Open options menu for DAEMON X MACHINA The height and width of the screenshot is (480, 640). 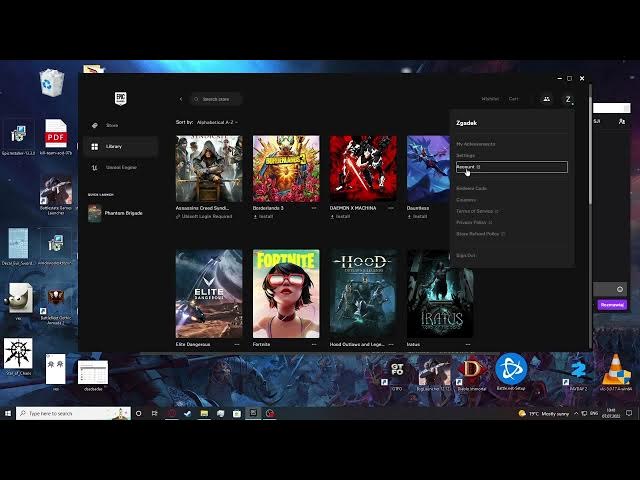(x=391, y=208)
